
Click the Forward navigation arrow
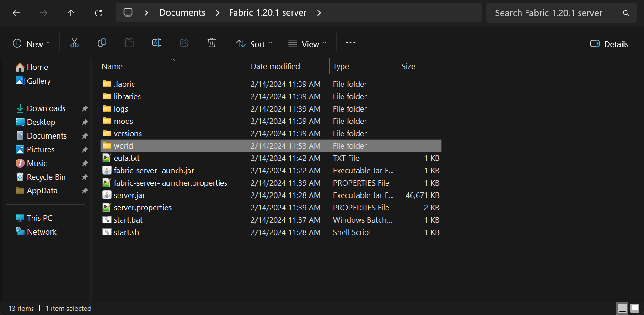coord(43,13)
